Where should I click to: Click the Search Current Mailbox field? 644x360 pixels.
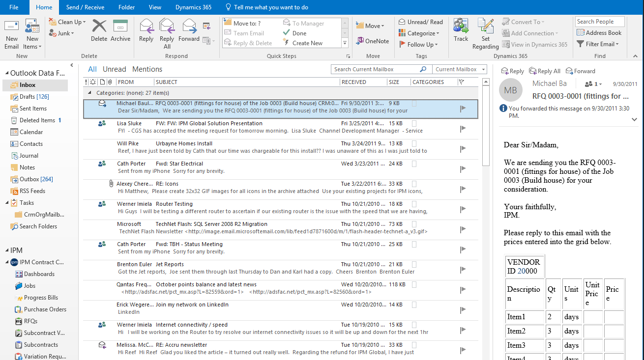pos(376,69)
